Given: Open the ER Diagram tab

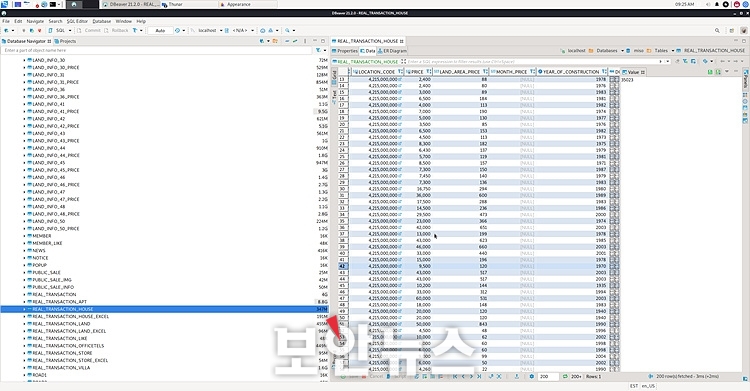Looking at the screenshot, I should tap(392, 51).
